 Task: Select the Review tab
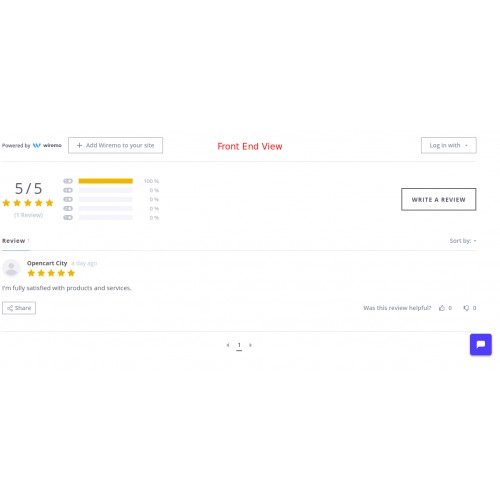(x=16, y=241)
